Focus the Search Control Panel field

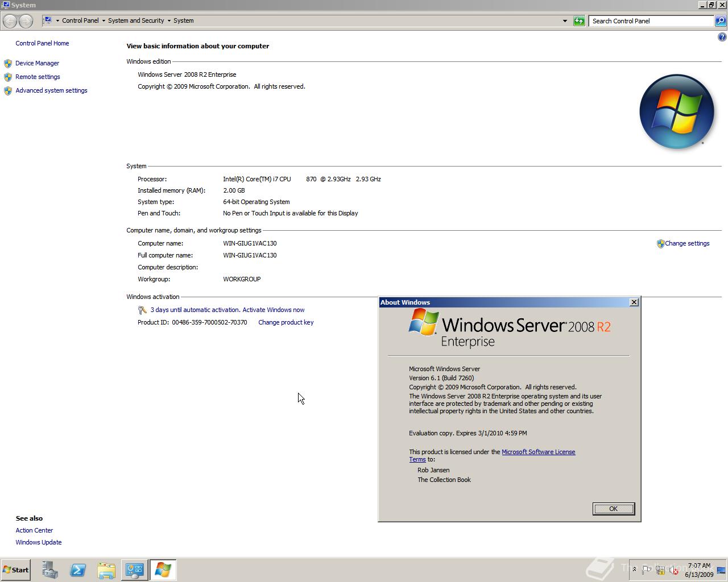click(x=651, y=21)
